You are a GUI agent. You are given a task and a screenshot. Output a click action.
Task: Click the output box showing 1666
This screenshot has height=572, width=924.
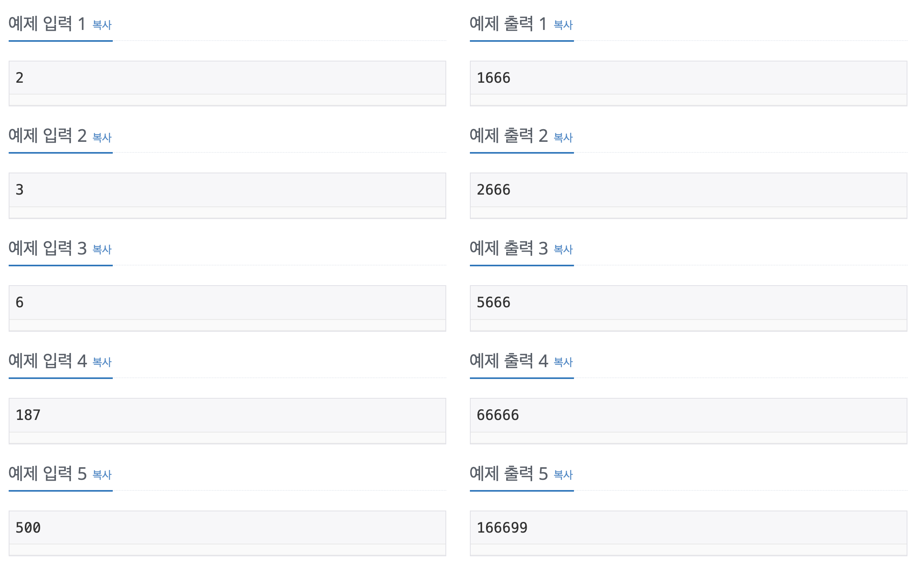tap(688, 78)
